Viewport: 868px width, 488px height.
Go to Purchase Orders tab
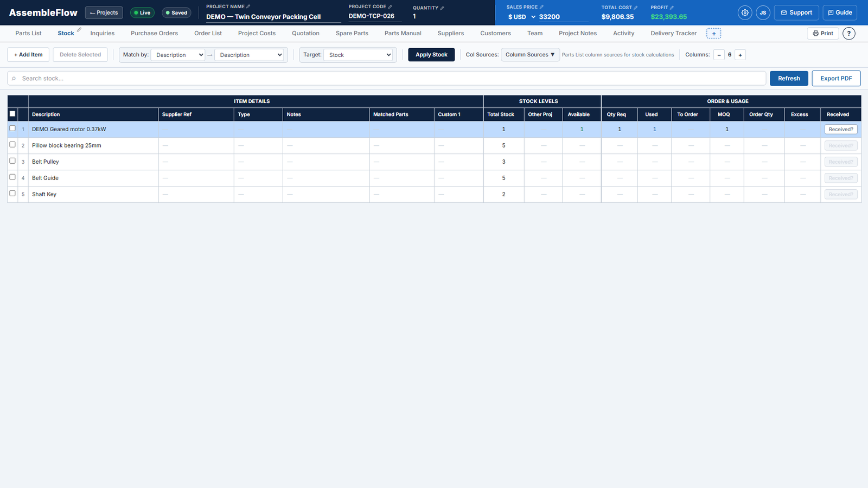[154, 34]
